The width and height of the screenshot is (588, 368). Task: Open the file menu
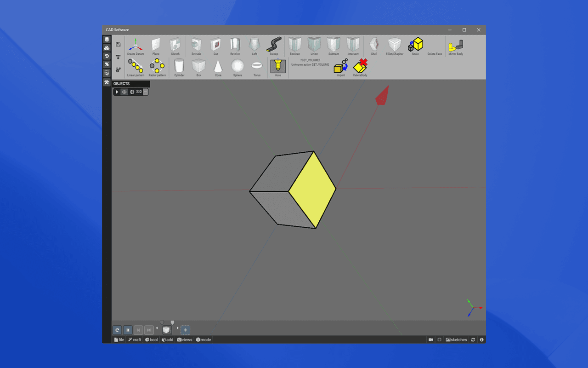[x=119, y=339]
